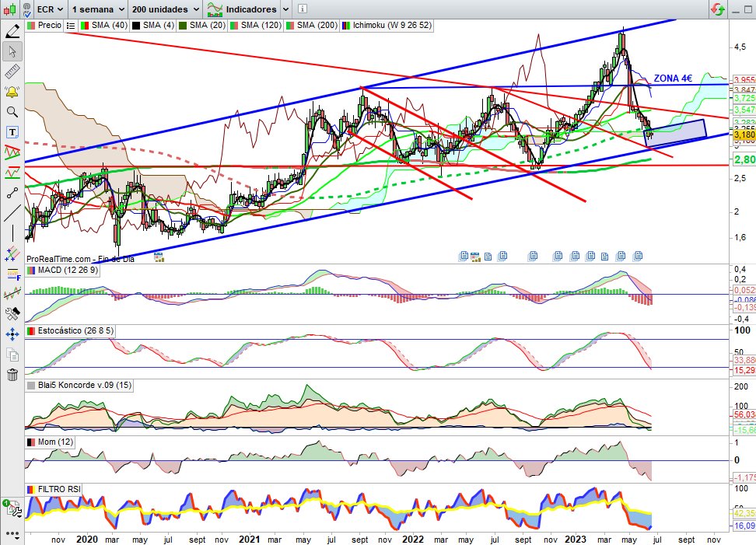Click the trash can delete icon
Viewport: 756px width, 545px height.
click(12, 374)
